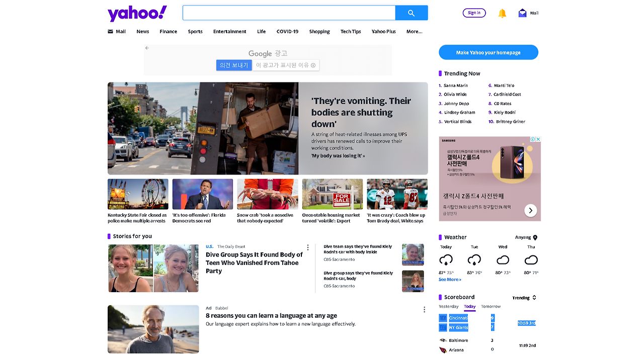Click the Arizona Cardinals team logo
Image resolution: width=644 pixels, height=357 pixels.
[x=443, y=349]
